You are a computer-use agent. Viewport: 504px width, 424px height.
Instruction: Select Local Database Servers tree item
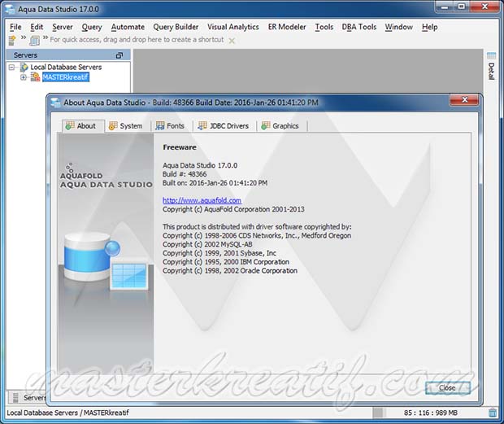coord(66,67)
